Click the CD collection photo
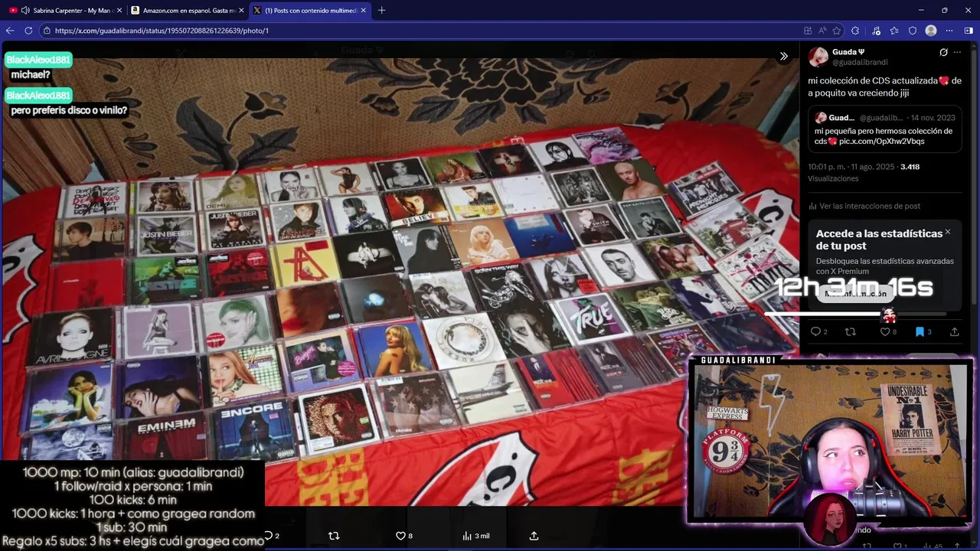Screen dimensions: 980x551 tap(400, 282)
